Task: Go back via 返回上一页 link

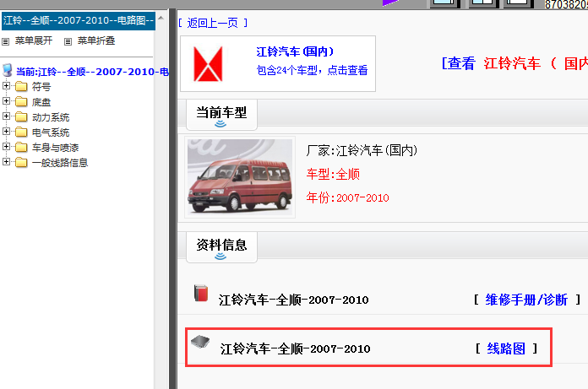Action: point(213,24)
